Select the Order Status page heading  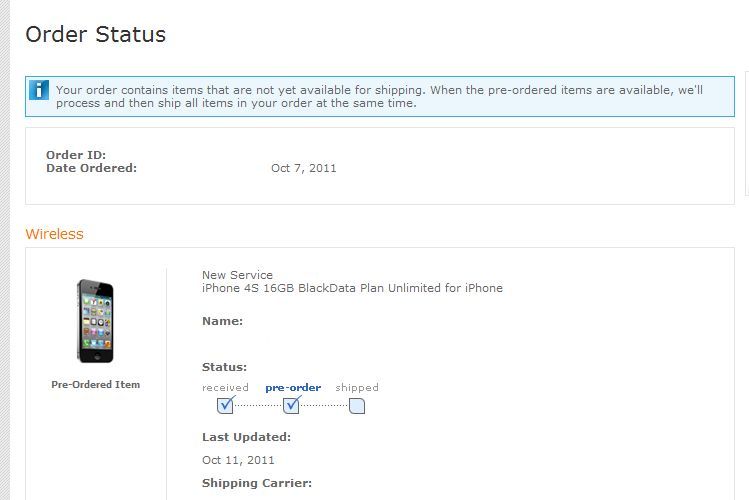click(96, 34)
